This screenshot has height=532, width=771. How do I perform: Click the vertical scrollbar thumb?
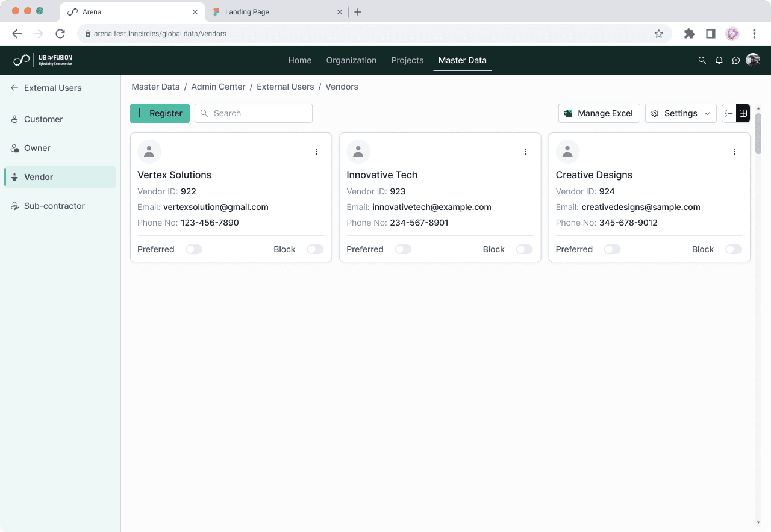click(758, 133)
